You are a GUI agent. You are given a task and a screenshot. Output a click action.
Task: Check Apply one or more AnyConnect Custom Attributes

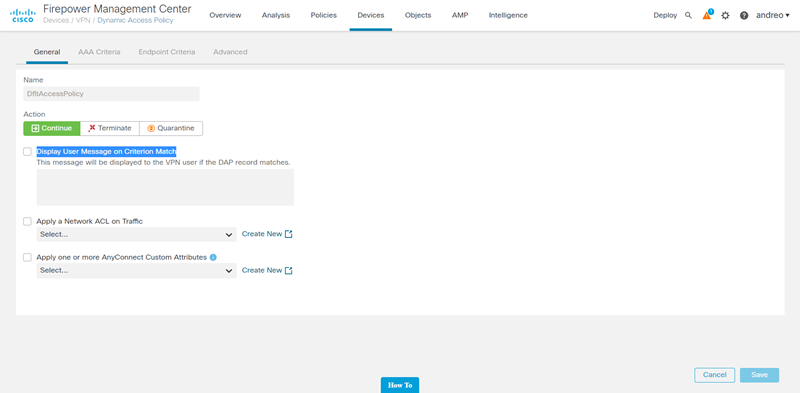[x=28, y=257]
